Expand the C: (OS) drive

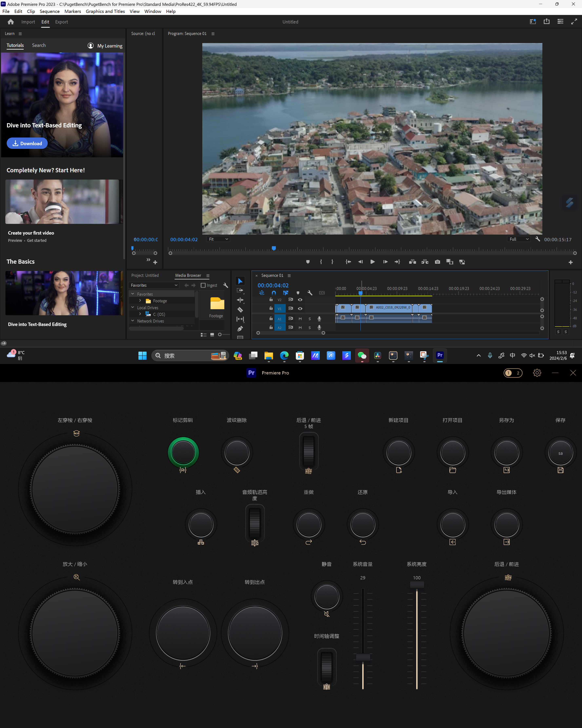pos(140,314)
